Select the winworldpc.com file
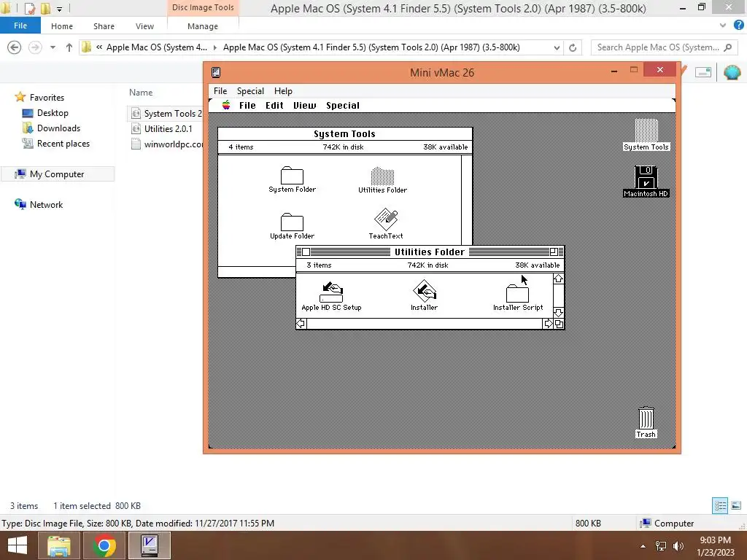 (167, 144)
